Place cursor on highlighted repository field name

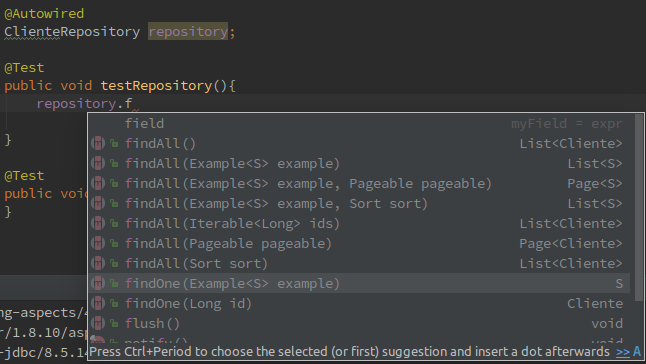188,31
